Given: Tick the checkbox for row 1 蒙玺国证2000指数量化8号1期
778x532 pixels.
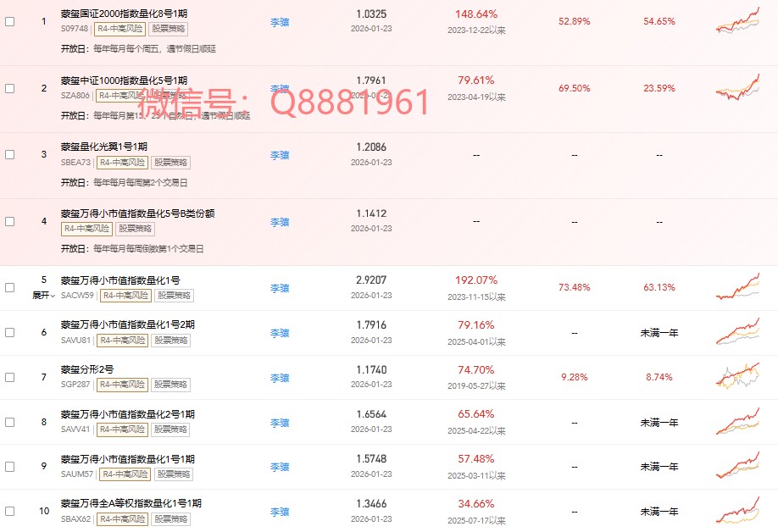Looking at the screenshot, I should click(x=10, y=21).
